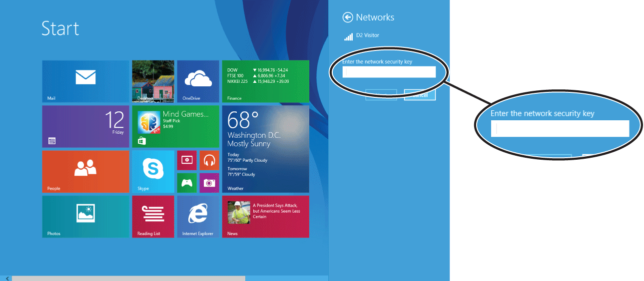Click the horizontal scrollbar thumb on Start screen
644x281 pixels.
click(128, 278)
